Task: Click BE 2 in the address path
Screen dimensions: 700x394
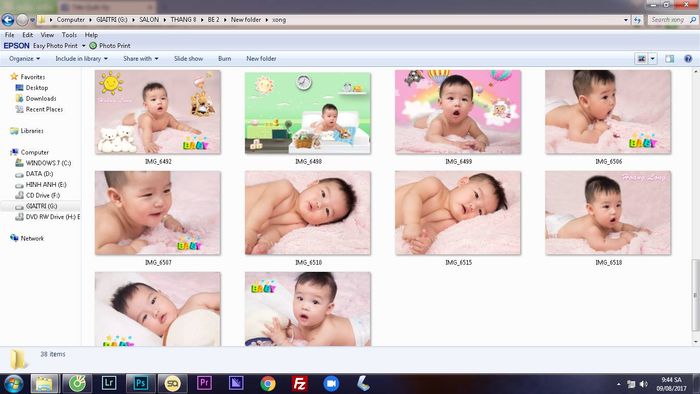Action: click(x=213, y=20)
